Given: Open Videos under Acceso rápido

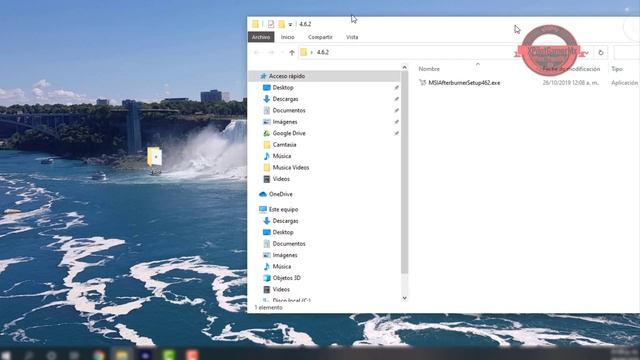Looking at the screenshot, I should click(x=281, y=179).
